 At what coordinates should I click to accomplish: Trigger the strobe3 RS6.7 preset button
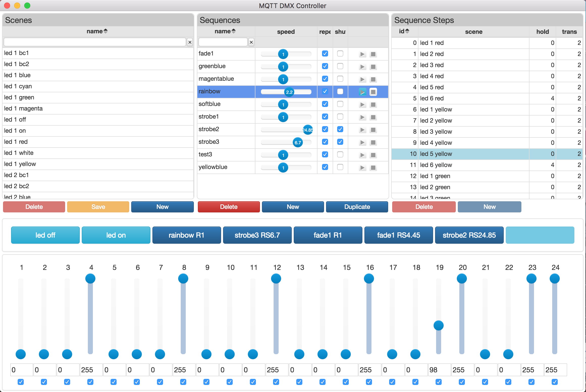[257, 235]
